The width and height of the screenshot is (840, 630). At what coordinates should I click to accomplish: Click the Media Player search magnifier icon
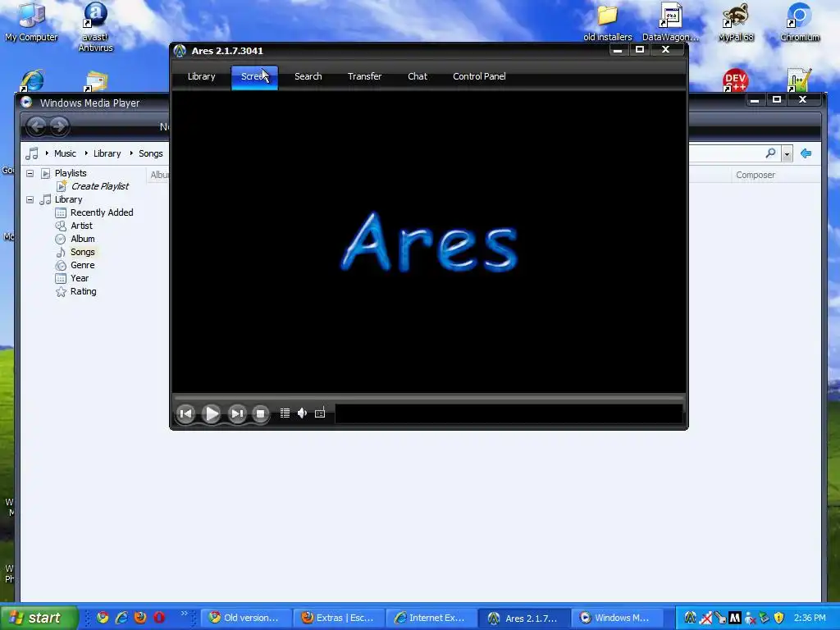pyautogui.click(x=769, y=153)
